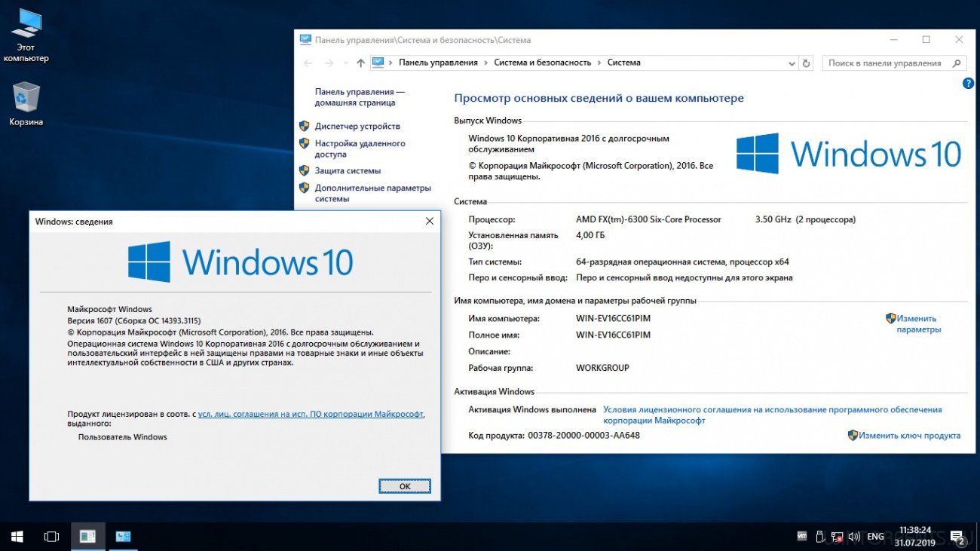Open the VMware tools tray icon
980x551 pixels.
pyautogui.click(x=802, y=537)
